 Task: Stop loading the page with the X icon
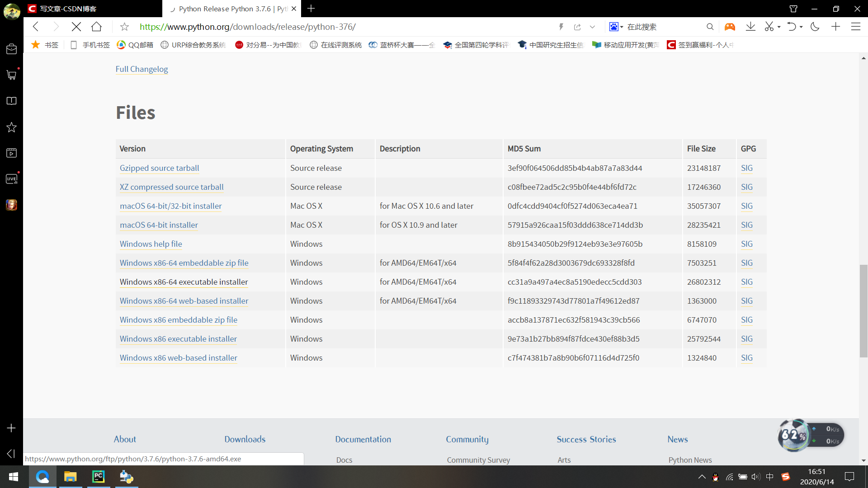coord(76,27)
